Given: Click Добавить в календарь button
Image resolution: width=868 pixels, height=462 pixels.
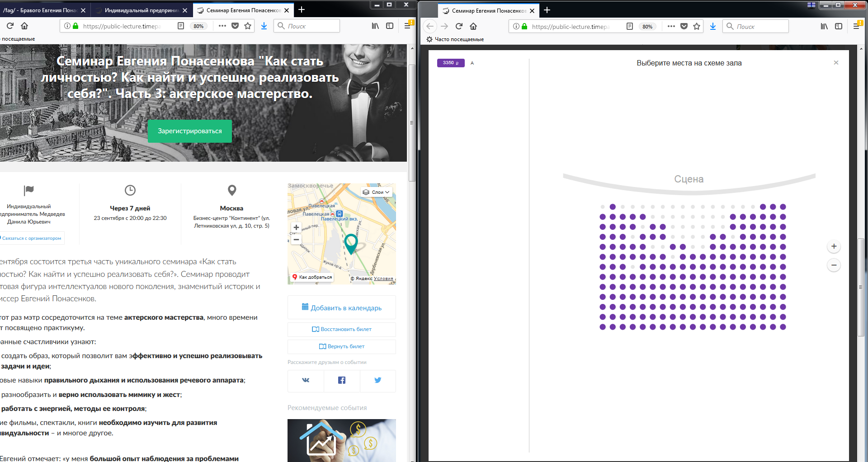Looking at the screenshot, I should [x=342, y=308].
